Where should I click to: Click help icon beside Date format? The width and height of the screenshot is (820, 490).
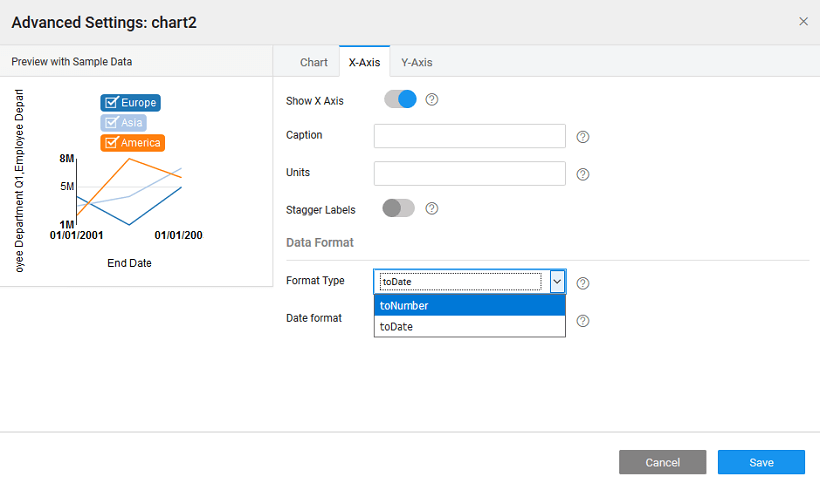pos(583,321)
